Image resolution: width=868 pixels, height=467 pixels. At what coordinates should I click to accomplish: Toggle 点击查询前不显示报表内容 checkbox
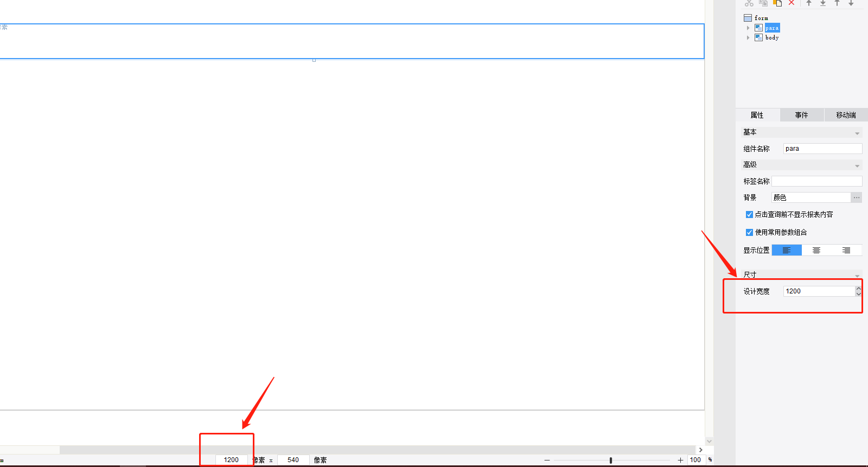point(749,214)
